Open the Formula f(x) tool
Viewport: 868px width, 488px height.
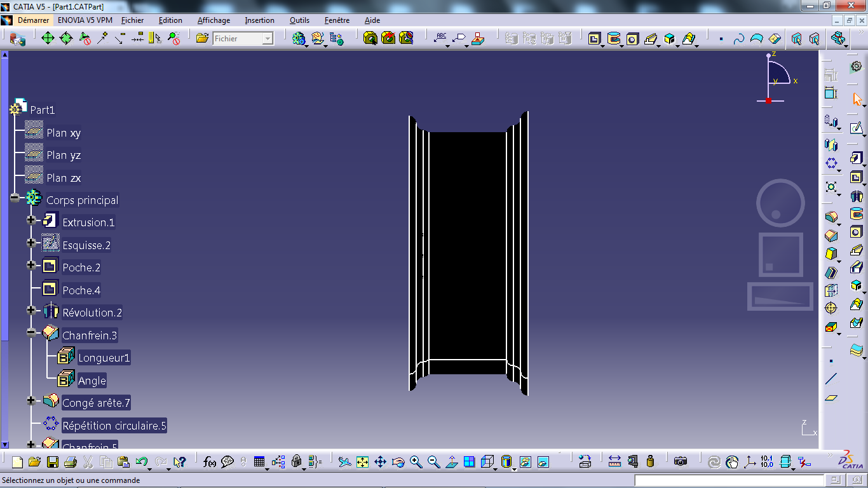pyautogui.click(x=210, y=462)
